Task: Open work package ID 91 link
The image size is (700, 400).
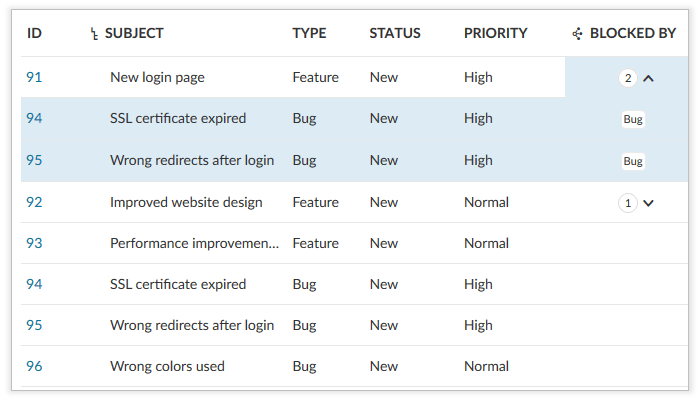Action: pyautogui.click(x=34, y=77)
